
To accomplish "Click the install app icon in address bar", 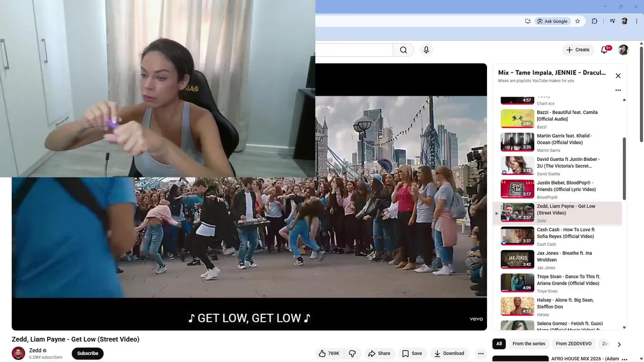I will coord(528,21).
